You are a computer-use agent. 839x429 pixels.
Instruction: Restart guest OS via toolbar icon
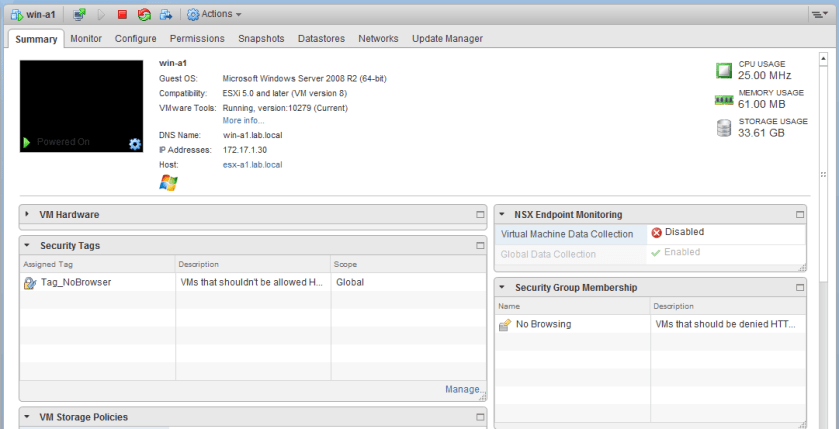pyautogui.click(x=144, y=14)
